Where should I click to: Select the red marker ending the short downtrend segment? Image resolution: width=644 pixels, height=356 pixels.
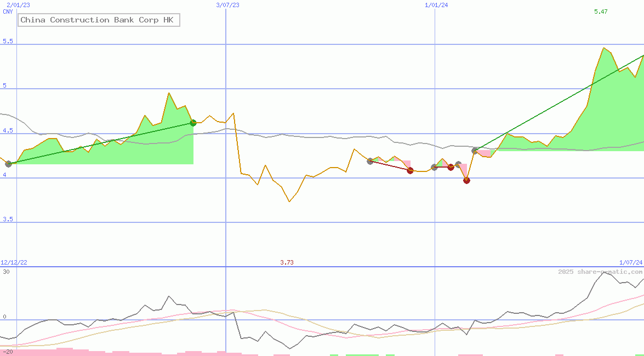pyautogui.click(x=451, y=168)
